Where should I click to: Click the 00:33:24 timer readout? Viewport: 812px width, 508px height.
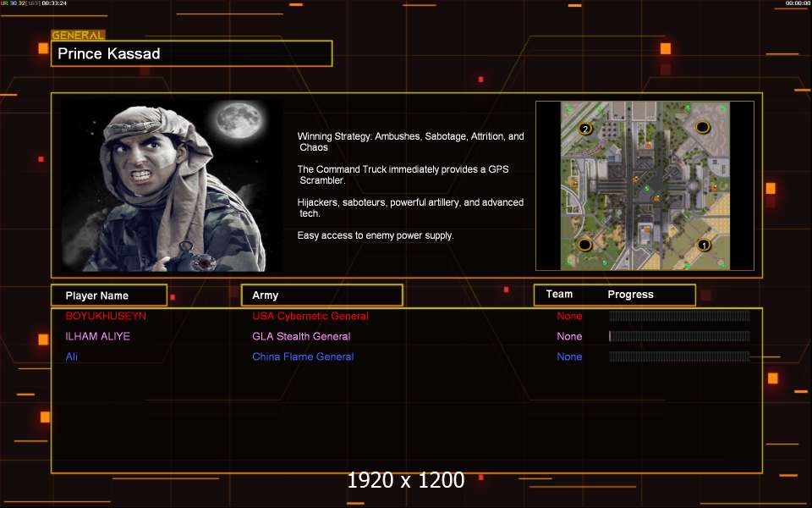tap(54, 3)
